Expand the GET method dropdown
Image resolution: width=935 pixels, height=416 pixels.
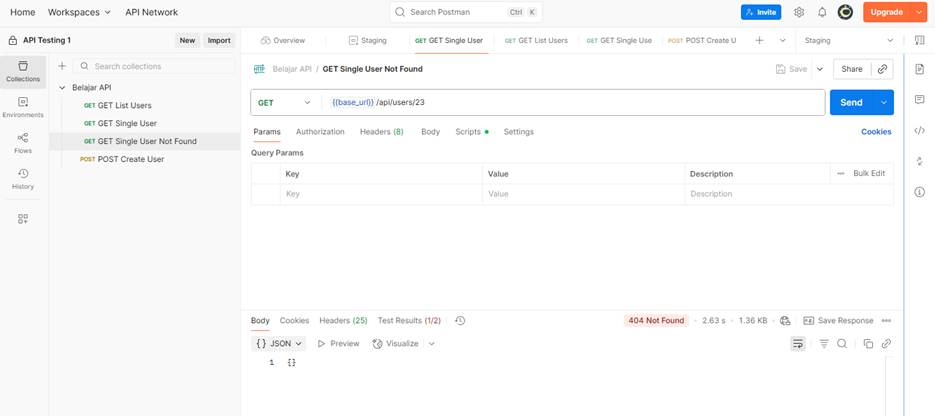click(284, 103)
